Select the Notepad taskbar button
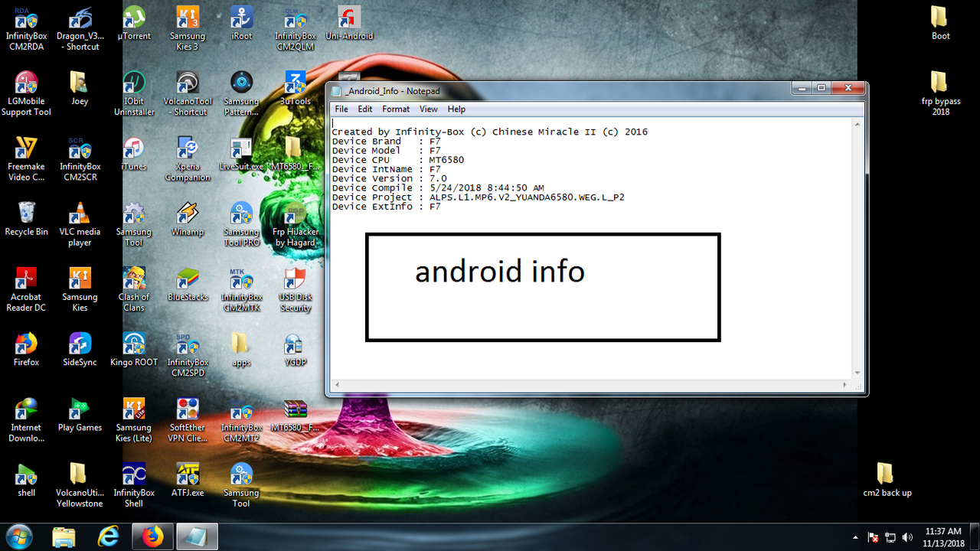The width and height of the screenshot is (980, 551). (x=198, y=537)
